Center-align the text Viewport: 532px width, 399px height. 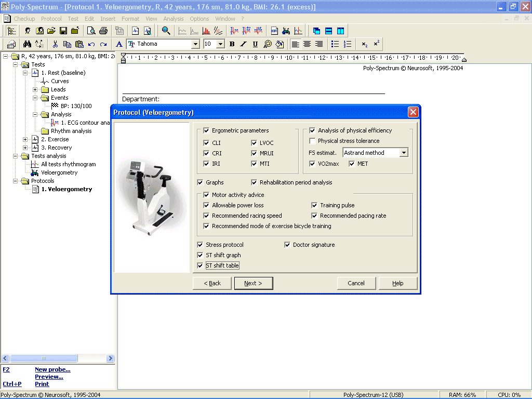coord(307,44)
